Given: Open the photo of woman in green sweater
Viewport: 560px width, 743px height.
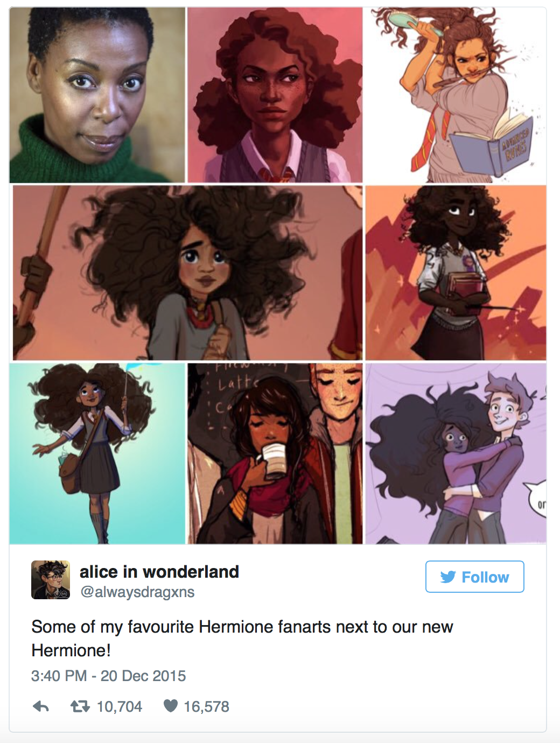Looking at the screenshot, I should pyautogui.click(x=97, y=95).
